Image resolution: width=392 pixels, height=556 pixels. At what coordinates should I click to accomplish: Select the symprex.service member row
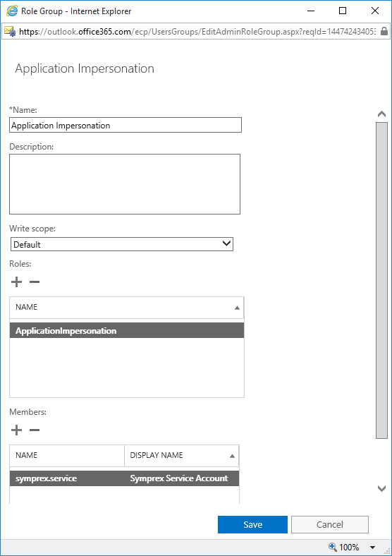point(124,478)
